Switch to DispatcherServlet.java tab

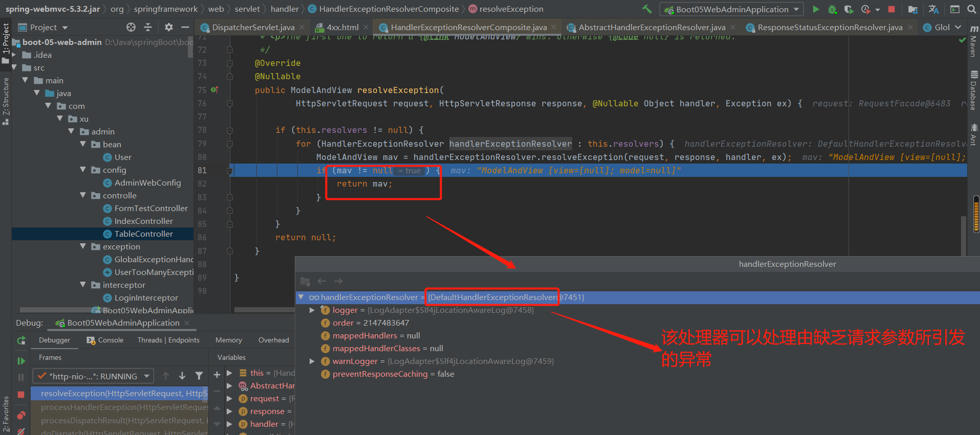click(x=253, y=27)
